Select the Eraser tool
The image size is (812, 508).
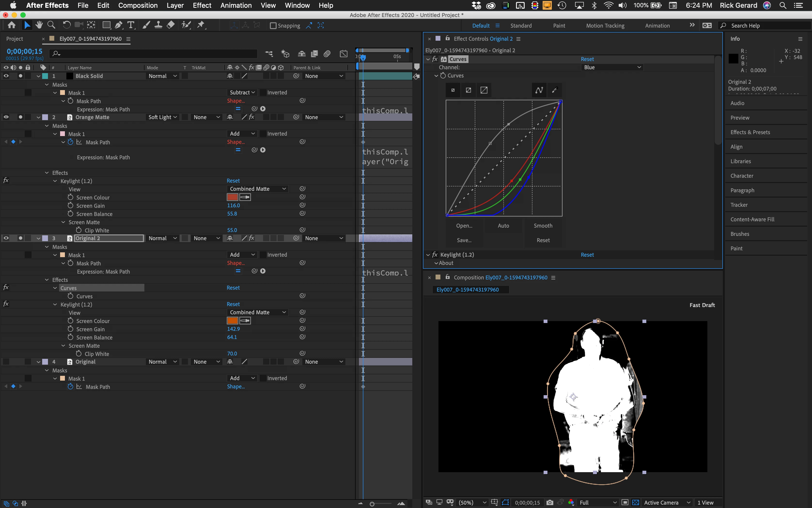pos(171,25)
